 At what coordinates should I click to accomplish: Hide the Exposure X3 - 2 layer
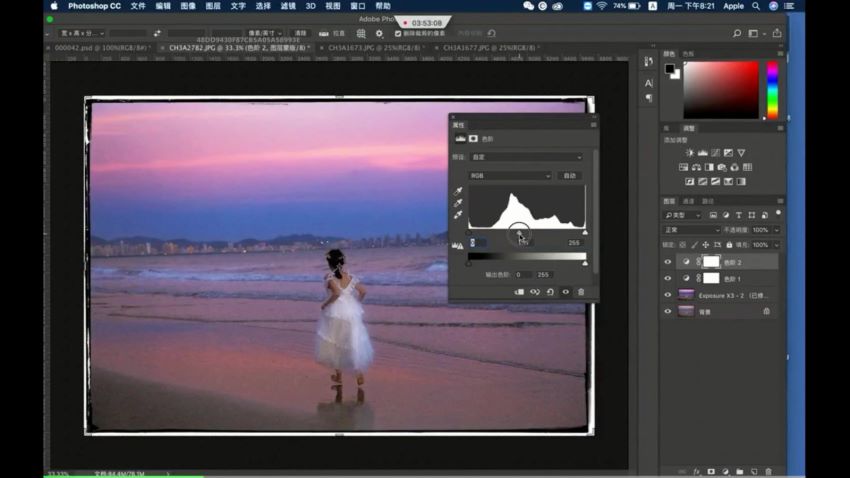tap(668, 295)
